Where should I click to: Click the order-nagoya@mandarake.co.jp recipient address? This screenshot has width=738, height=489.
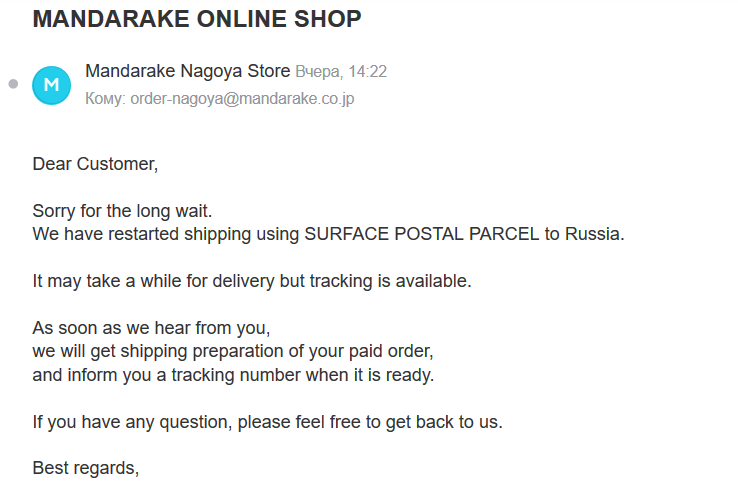pos(242,99)
